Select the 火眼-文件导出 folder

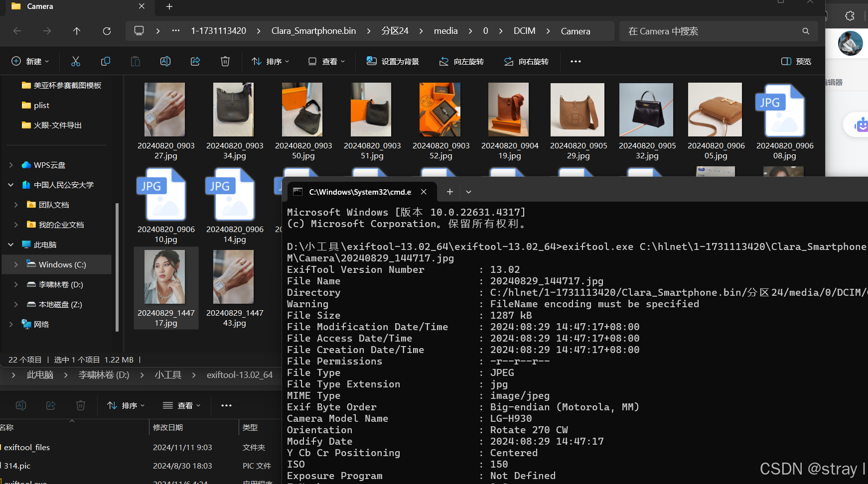(x=52, y=125)
